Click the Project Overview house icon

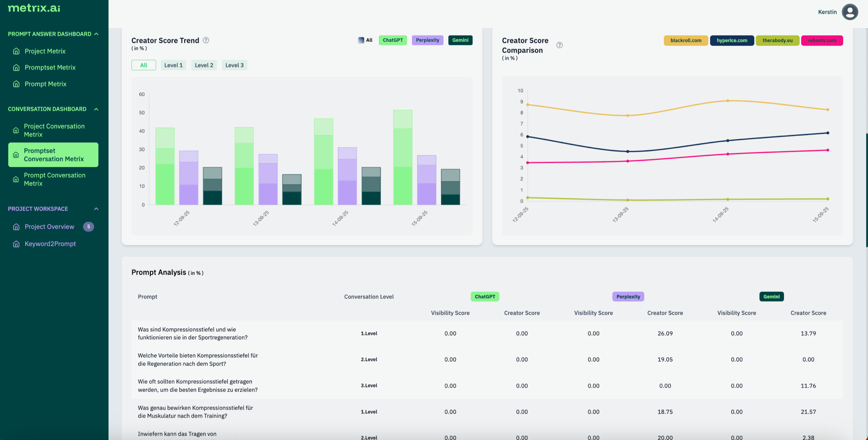tap(16, 227)
